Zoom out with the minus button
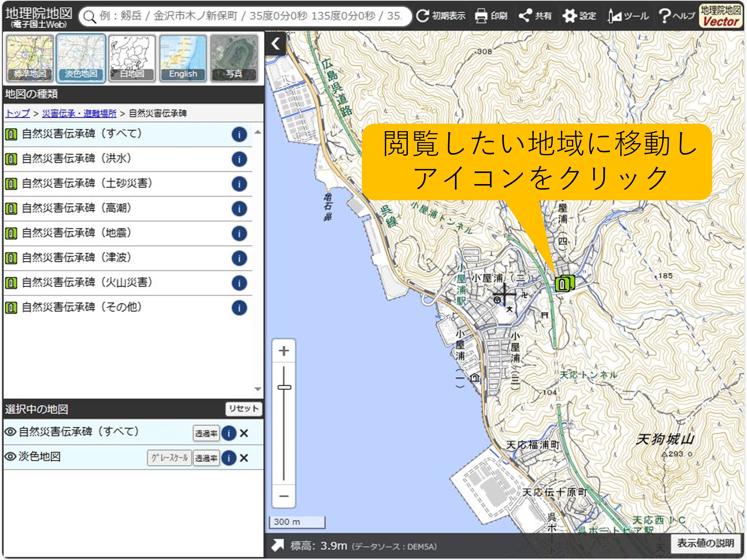 [x=284, y=496]
